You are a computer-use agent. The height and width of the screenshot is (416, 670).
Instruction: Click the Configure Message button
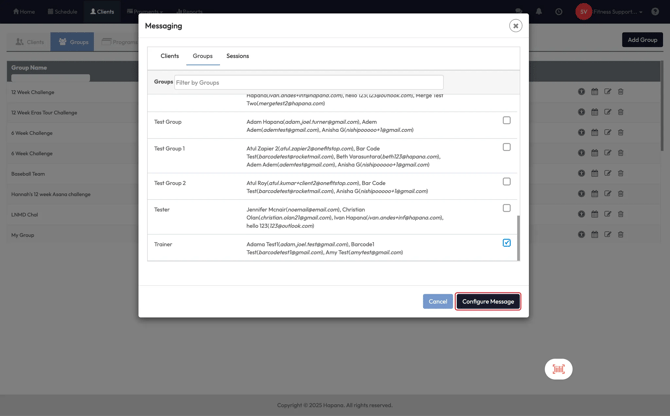coord(488,301)
